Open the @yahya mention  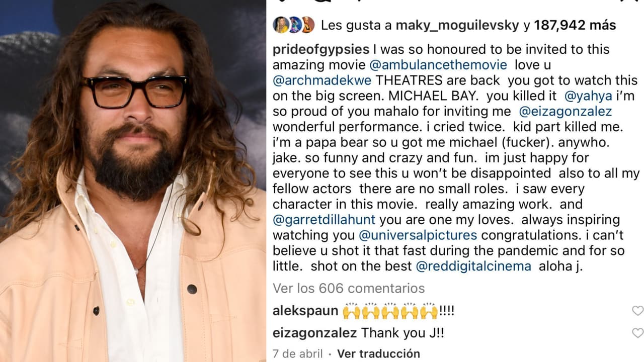590,96
